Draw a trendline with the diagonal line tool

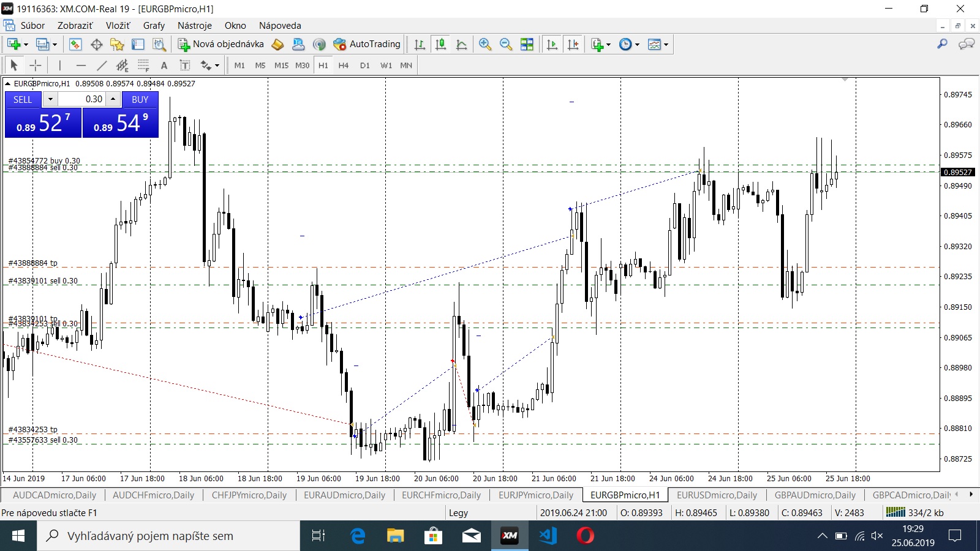102,66
